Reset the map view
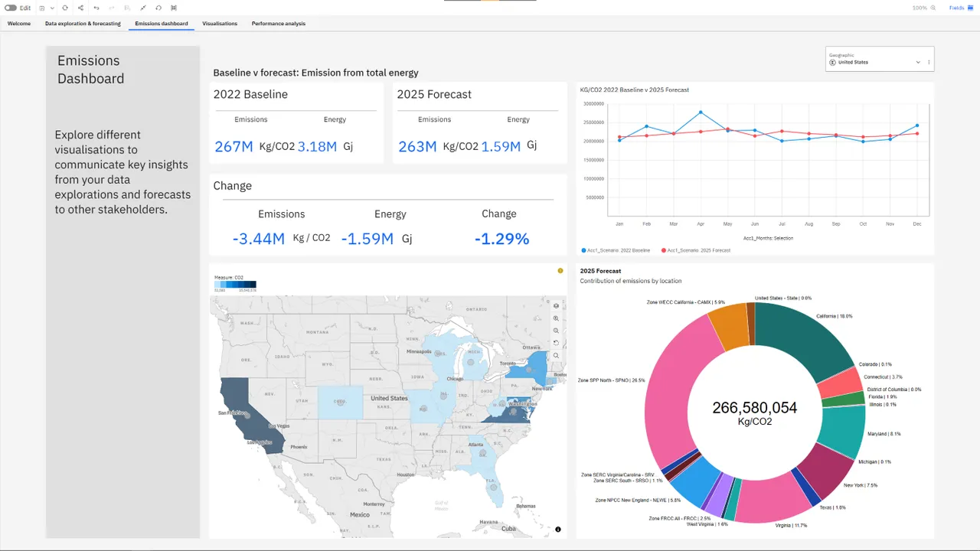980x551 pixels. coord(557,342)
